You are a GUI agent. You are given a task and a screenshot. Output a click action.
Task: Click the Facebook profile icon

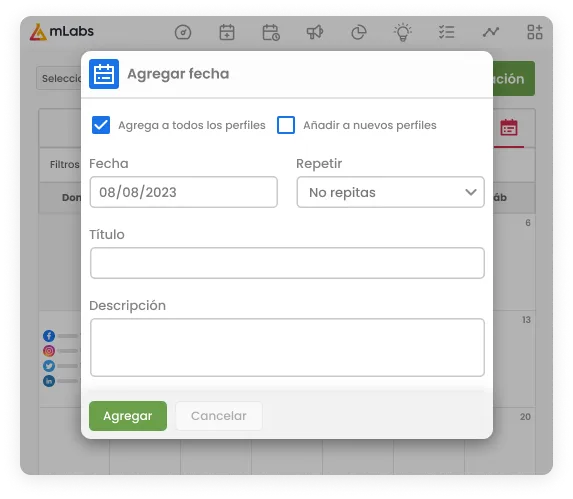point(49,336)
